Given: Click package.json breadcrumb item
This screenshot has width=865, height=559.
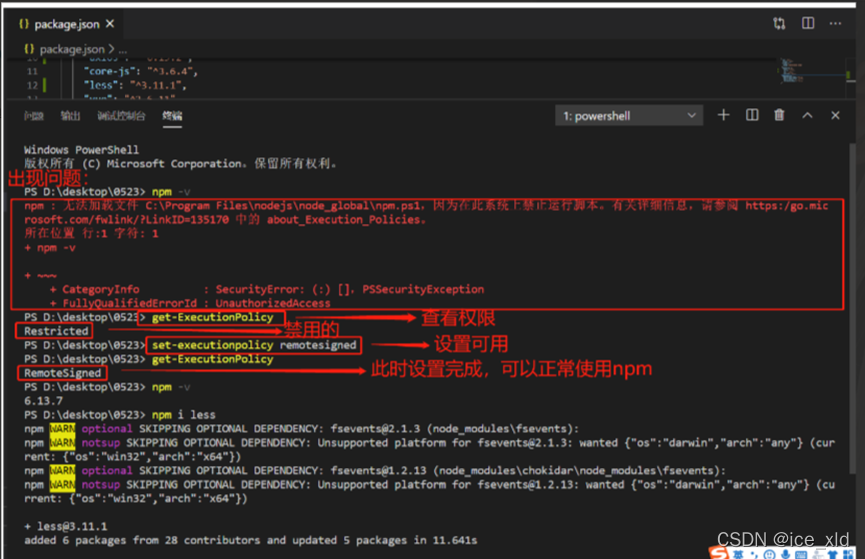Looking at the screenshot, I should 72,49.
